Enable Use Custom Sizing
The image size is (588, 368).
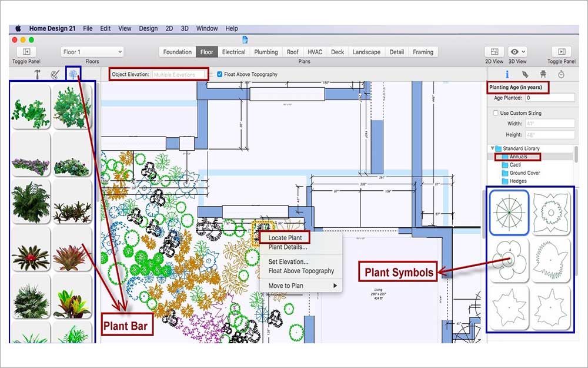495,112
